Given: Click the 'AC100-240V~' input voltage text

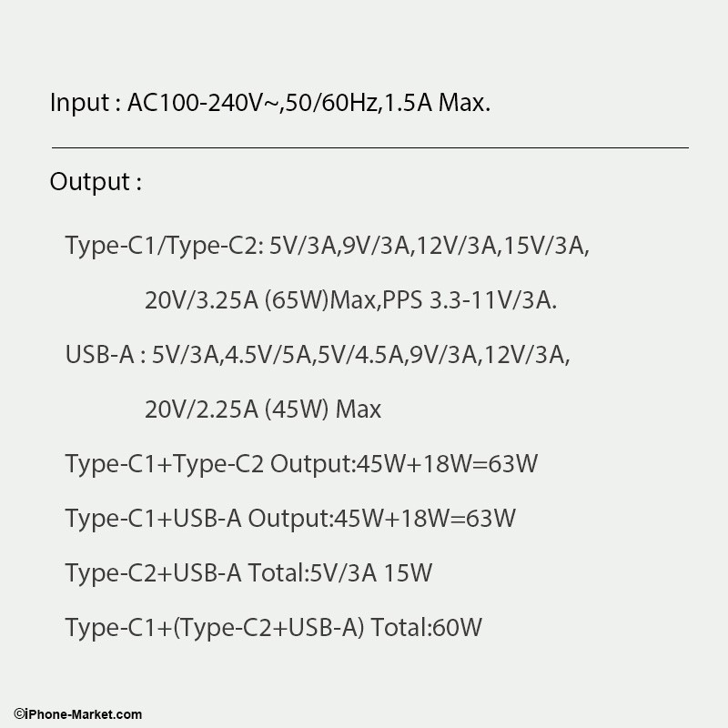Looking at the screenshot, I should [204, 103].
